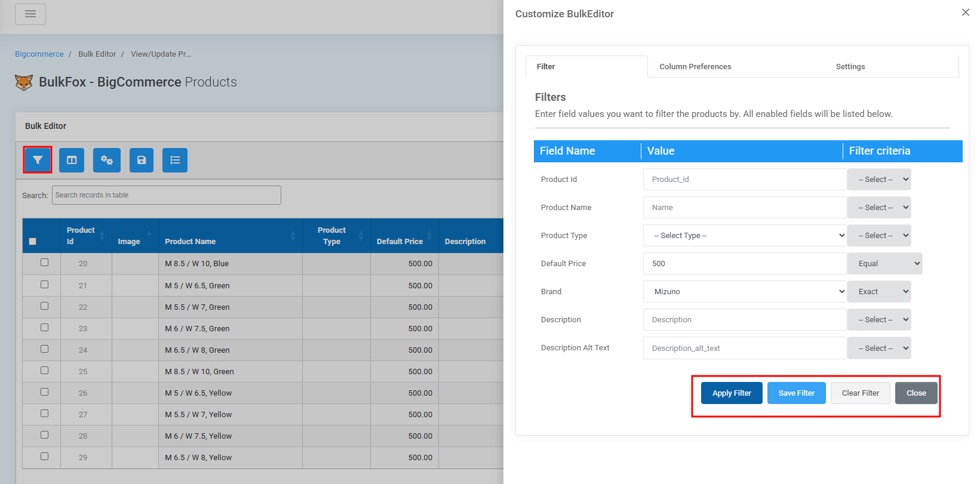Check the box for product 21

click(x=44, y=285)
